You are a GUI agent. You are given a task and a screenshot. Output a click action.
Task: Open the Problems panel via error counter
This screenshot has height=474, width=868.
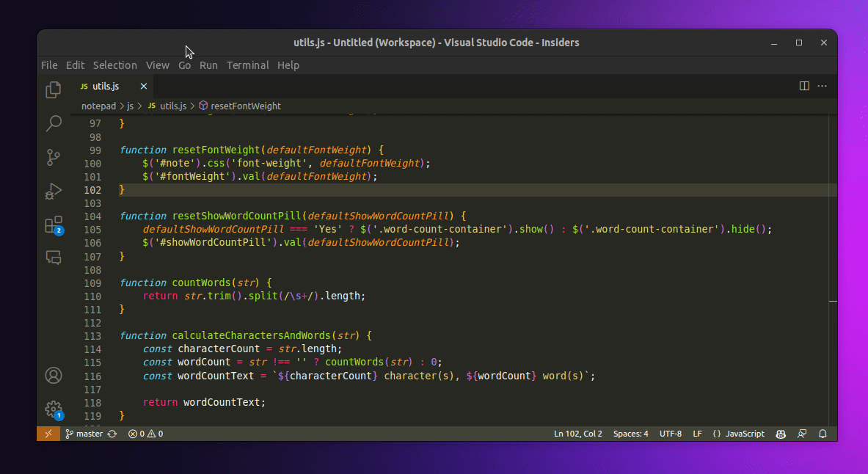[x=145, y=434]
